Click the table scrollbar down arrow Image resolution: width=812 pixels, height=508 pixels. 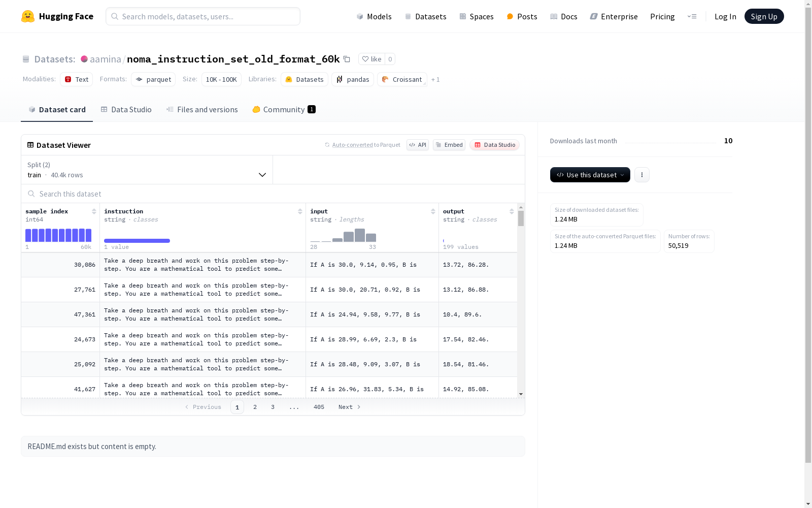tap(521, 394)
